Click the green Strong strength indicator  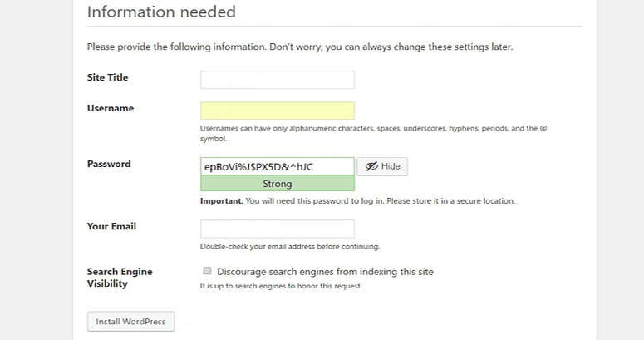[277, 184]
